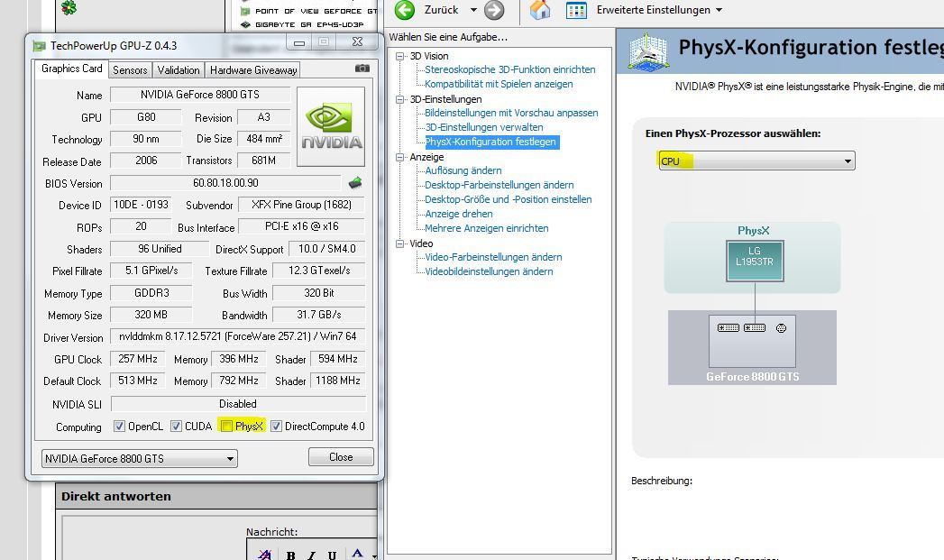Toggle the PhysX checkbox in GPU-Z
Screen dimensions: 944x560
click(226, 427)
